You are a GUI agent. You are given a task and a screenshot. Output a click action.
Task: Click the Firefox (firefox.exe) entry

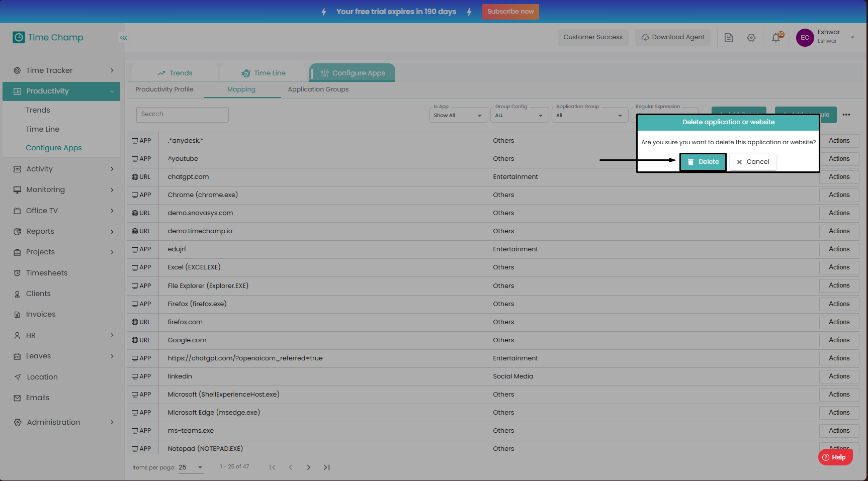[197, 304]
